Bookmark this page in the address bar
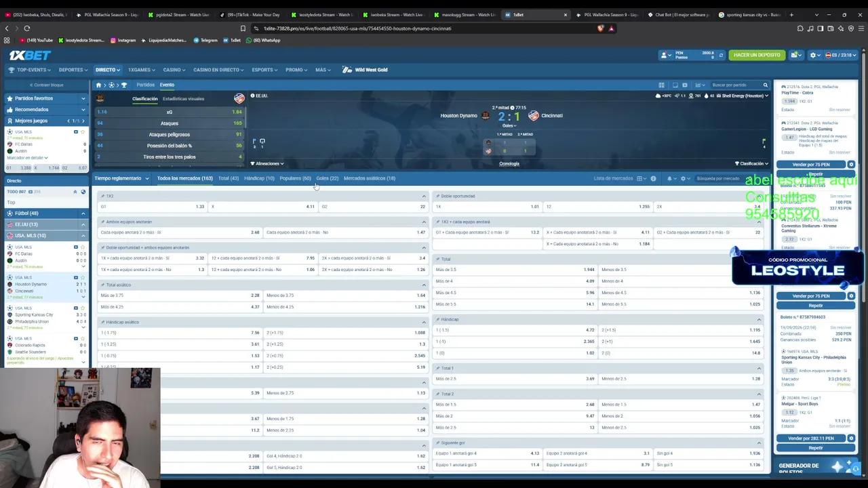This screenshot has height=488, width=868. point(243,28)
